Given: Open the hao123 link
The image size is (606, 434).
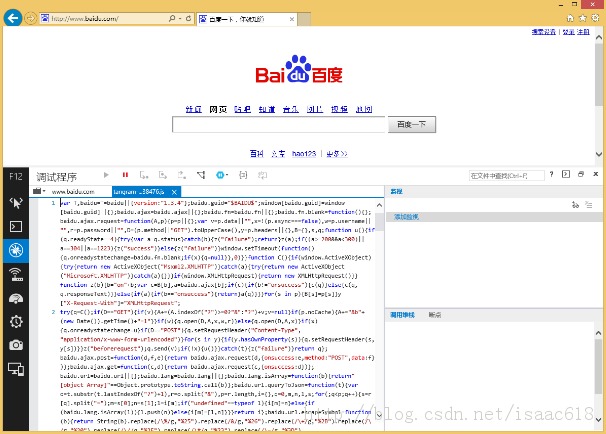Looking at the screenshot, I should 304,154.
